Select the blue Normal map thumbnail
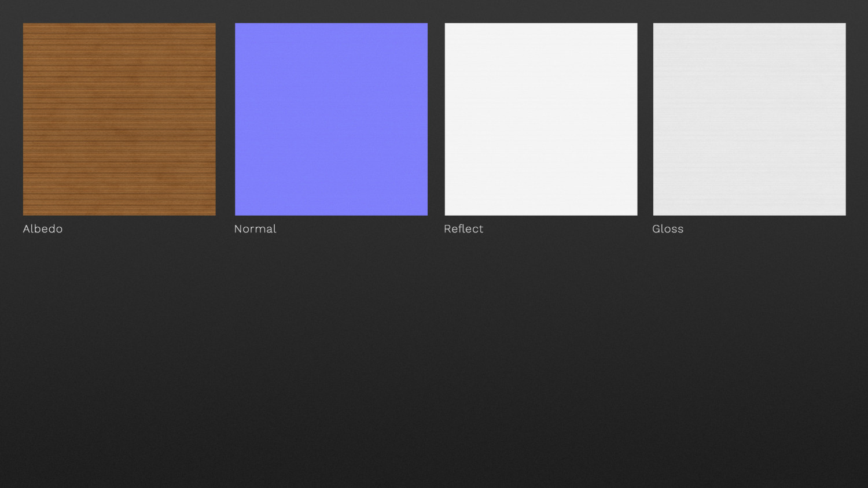868x488 pixels. click(x=331, y=119)
